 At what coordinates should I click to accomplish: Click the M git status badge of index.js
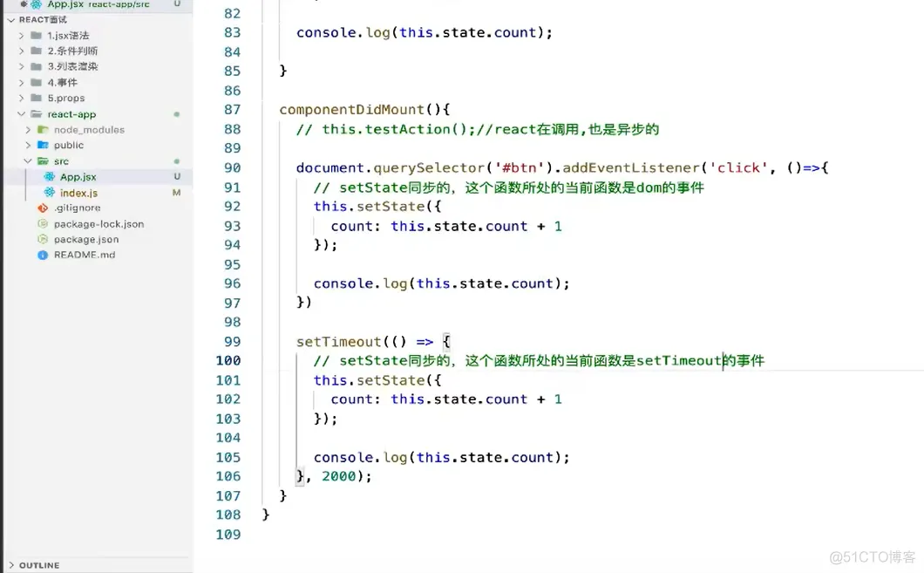(176, 193)
